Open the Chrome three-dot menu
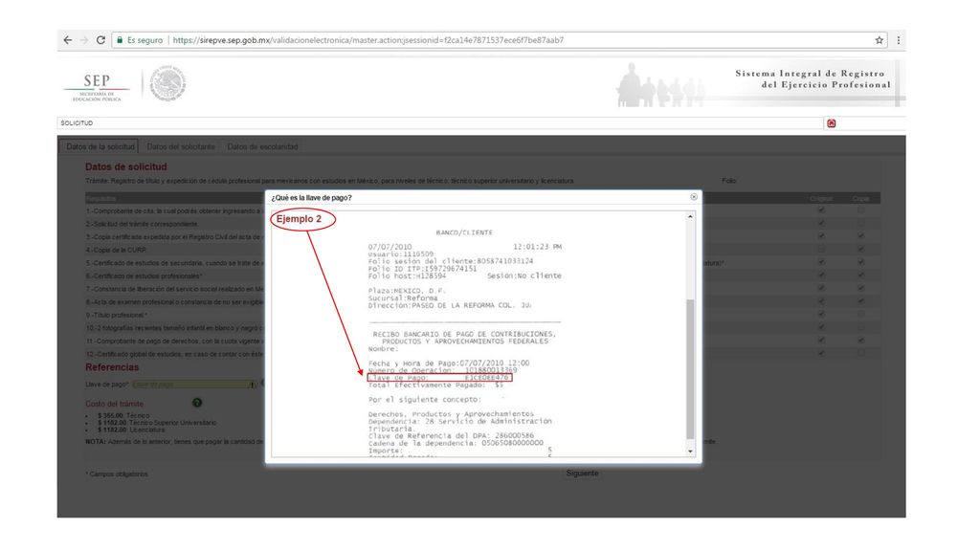 coord(898,40)
